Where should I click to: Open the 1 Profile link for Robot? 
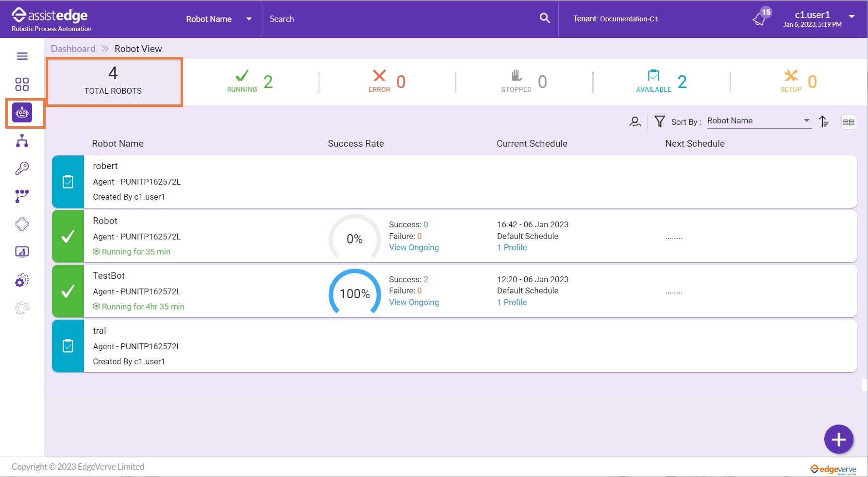tap(512, 247)
